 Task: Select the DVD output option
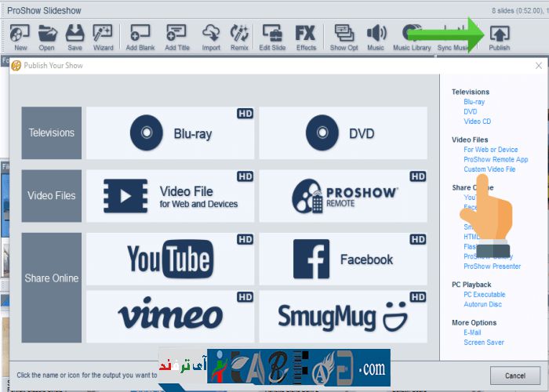(344, 133)
